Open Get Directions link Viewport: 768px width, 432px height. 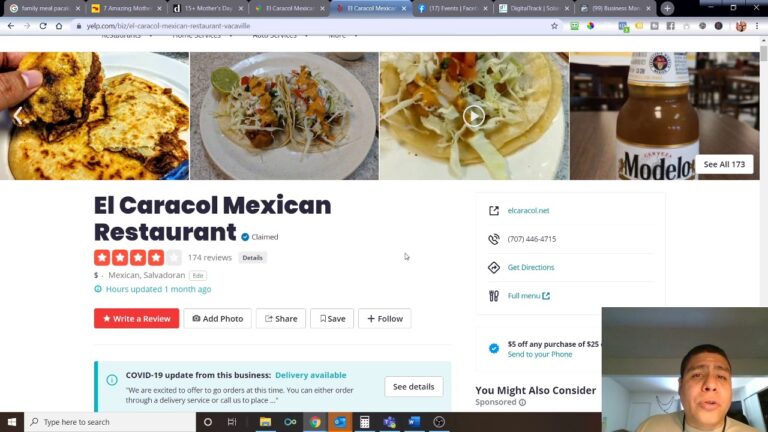click(x=530, y=267)
